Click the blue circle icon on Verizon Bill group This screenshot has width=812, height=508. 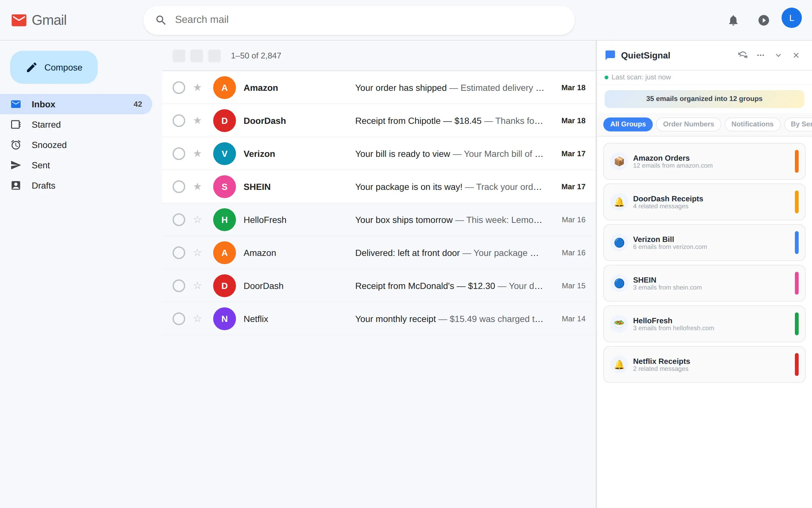[x=619, y=243]
